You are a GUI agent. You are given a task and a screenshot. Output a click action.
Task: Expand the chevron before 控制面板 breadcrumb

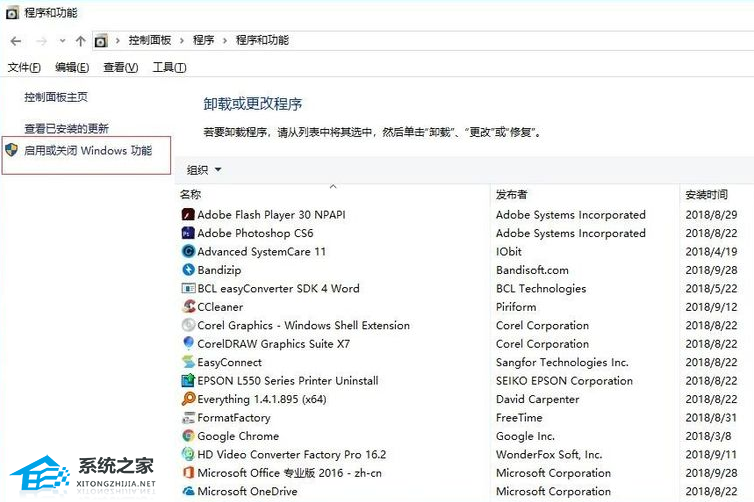(117, 41)
